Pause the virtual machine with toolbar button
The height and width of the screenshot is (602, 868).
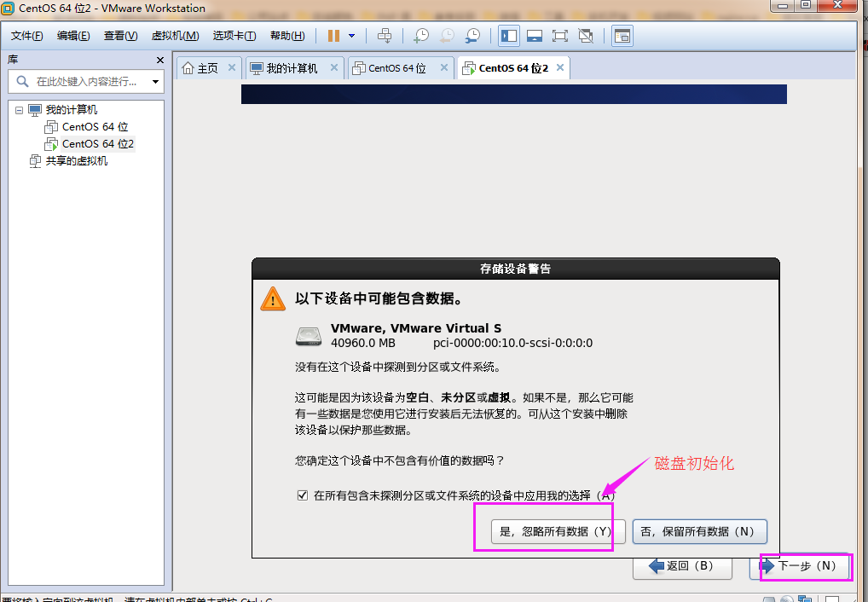pyautogui.click(x=333, y=36)
